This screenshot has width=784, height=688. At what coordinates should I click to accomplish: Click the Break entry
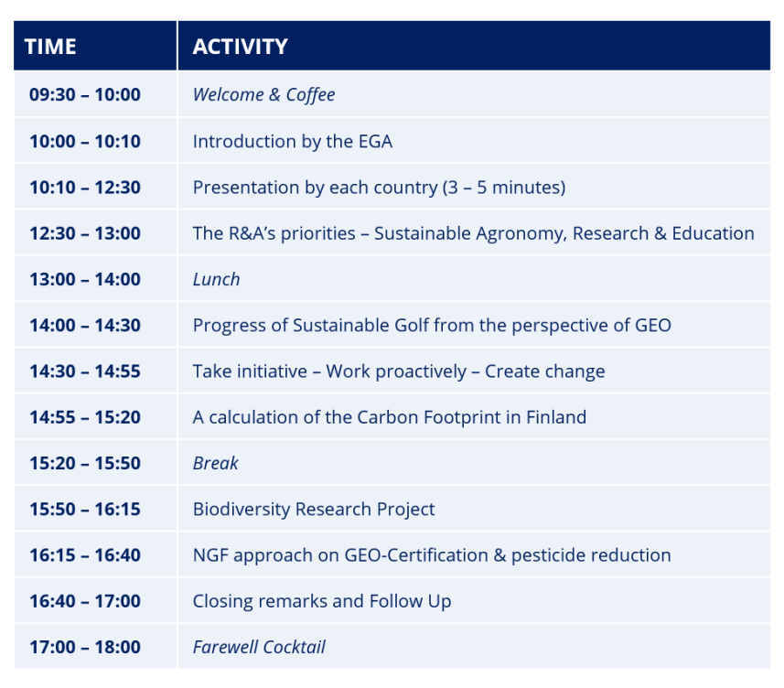point(216,464)
